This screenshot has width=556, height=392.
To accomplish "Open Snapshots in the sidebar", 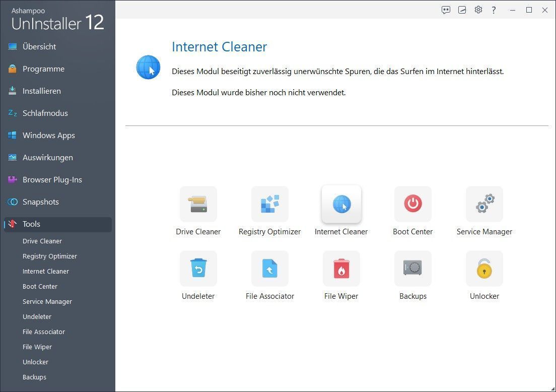I will click(41, 202).
